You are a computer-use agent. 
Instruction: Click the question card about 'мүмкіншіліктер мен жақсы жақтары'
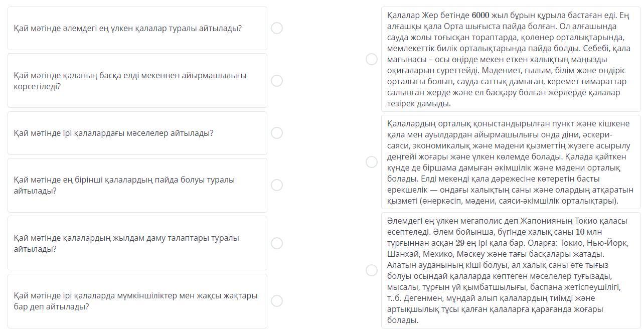point(137,301)
